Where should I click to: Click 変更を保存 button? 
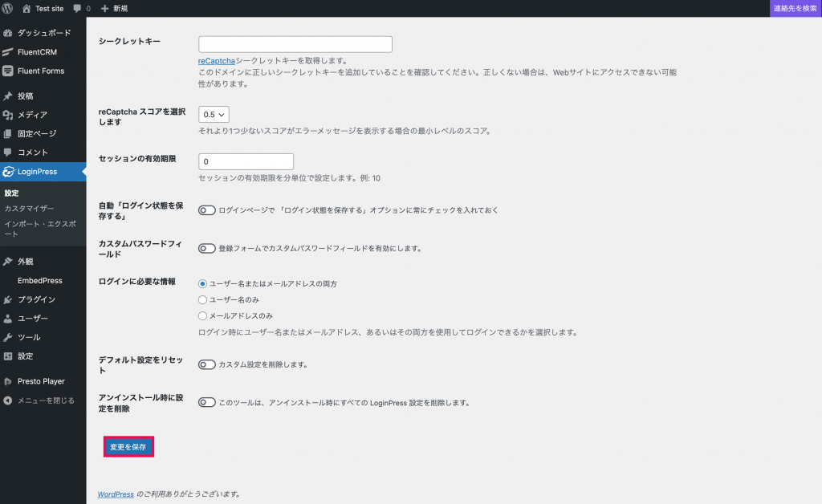click(x=128, y=447)
